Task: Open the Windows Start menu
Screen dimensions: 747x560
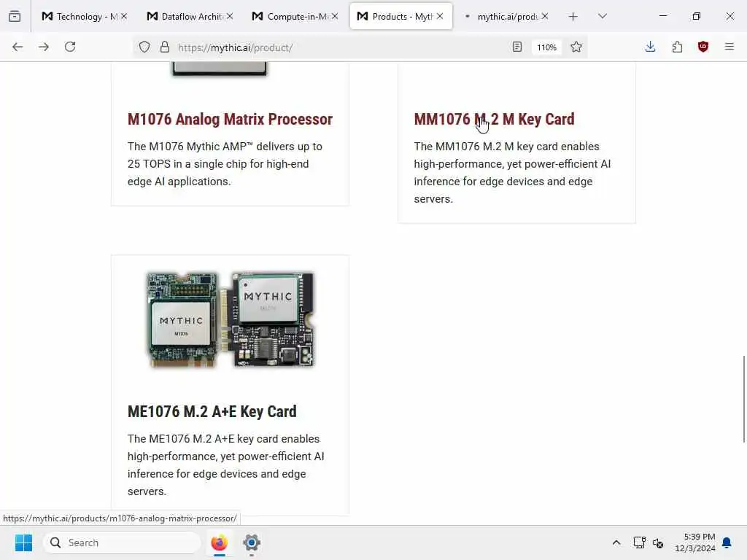Action: coord(23,542)
